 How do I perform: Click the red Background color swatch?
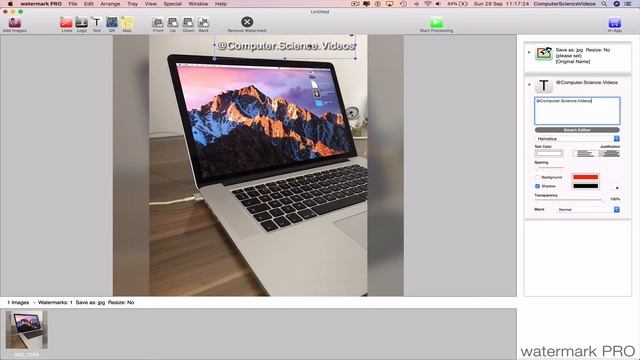pos(585,177)
